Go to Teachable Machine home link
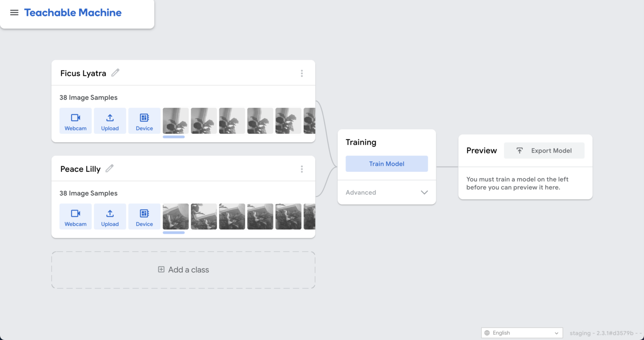Screen dimensions: 644x340 pos(73,13)
